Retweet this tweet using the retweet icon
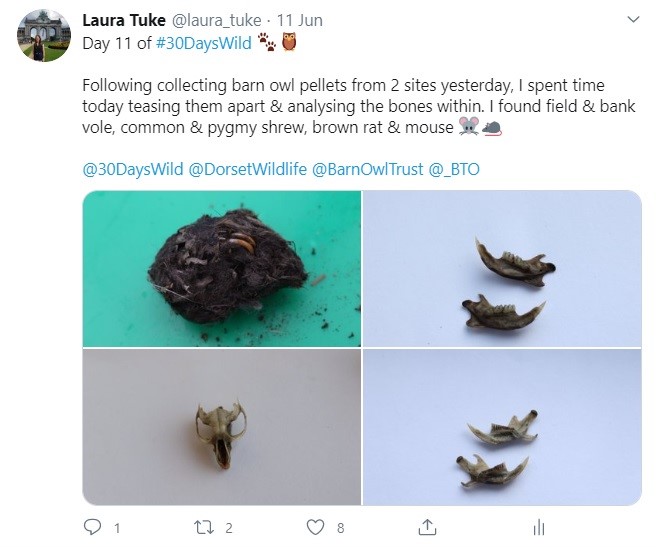The height and width of the screenshot is (547, 656). (x=204, y=526)
